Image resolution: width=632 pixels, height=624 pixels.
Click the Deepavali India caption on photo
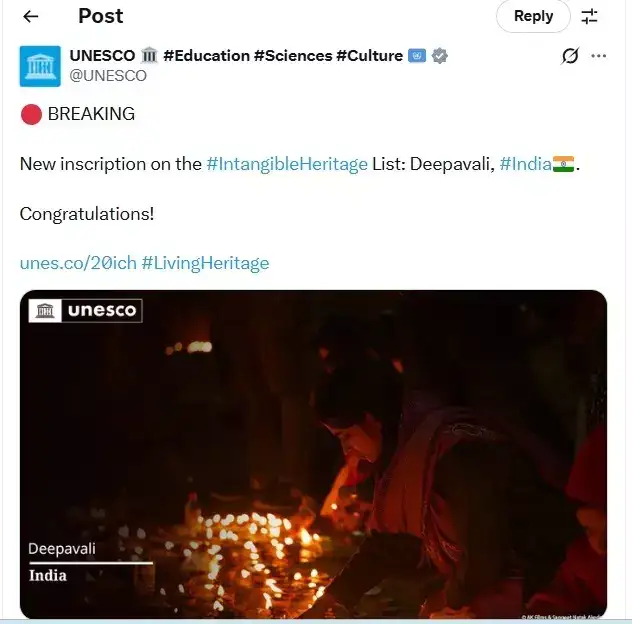60,562
